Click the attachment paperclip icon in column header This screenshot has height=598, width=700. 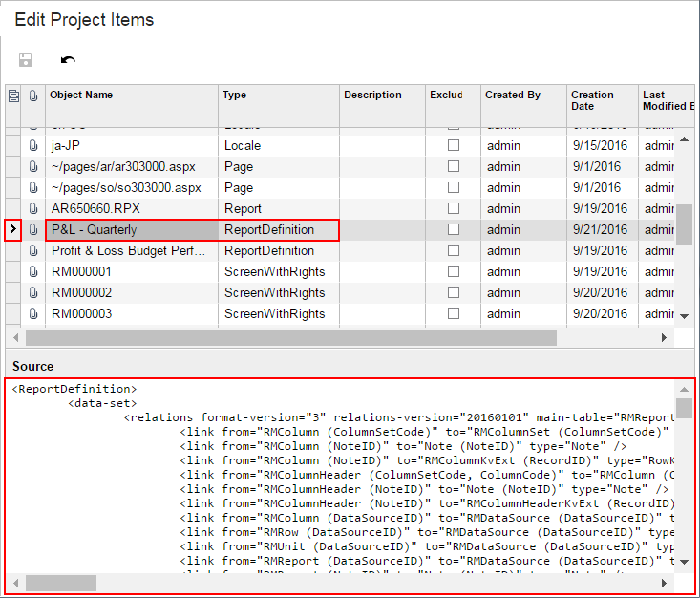pos(33,96)
